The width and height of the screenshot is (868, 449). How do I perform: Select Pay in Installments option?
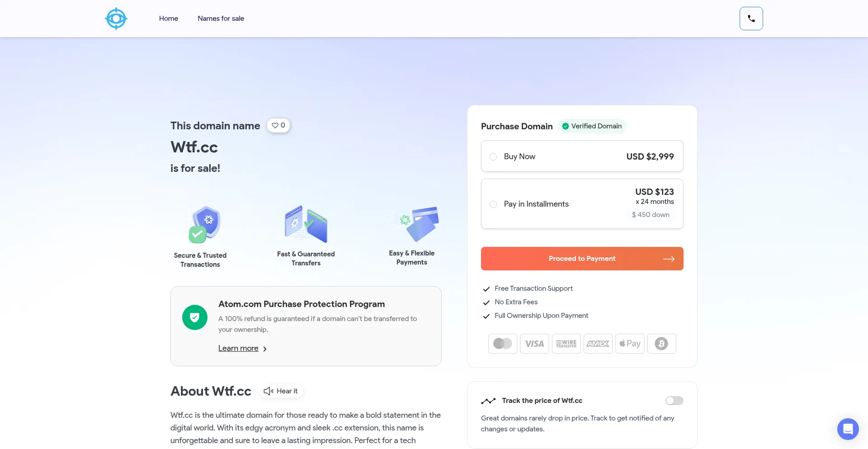(493, 204)
